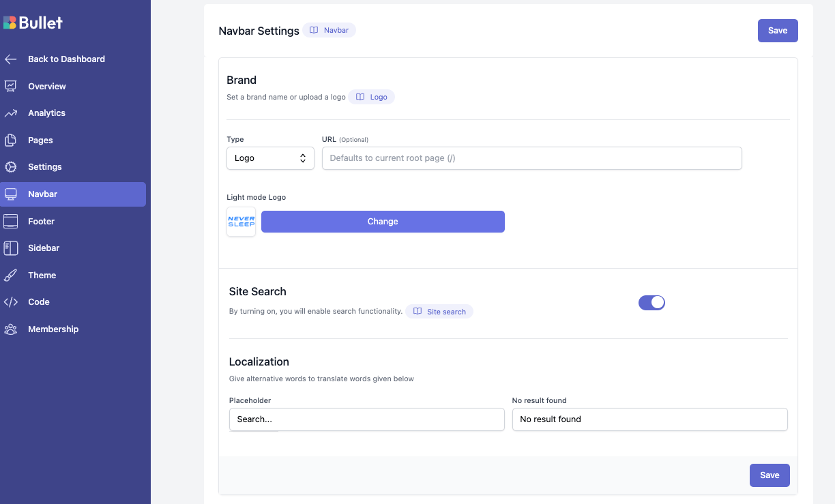Screen dimensions: 835x504
Task: Open the Type dropdown set to Logo
Action: click(x=270, y=158)
